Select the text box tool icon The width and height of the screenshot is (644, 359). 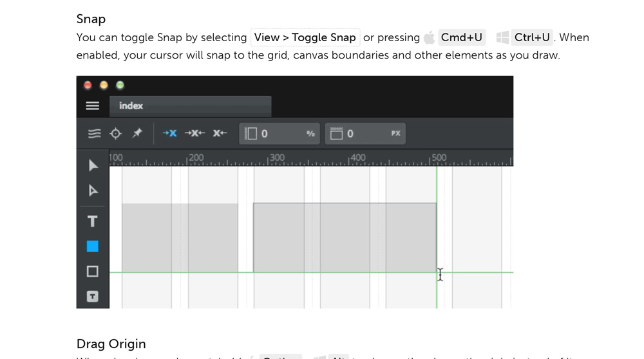[92, 296]
